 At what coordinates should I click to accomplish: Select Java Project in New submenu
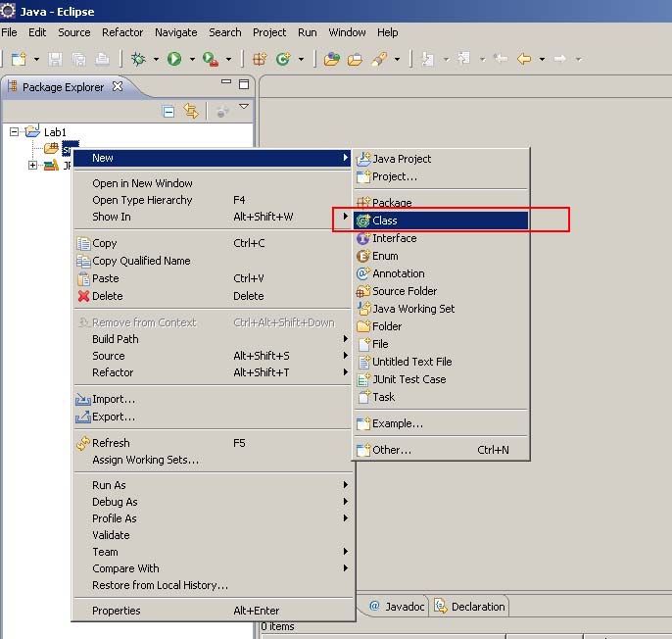coord(441,159)
